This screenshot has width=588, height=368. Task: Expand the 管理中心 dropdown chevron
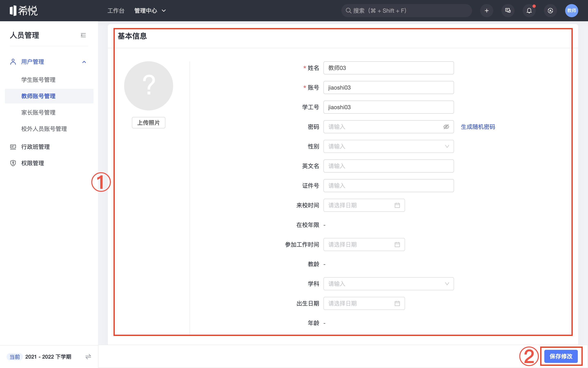[164, 11]
